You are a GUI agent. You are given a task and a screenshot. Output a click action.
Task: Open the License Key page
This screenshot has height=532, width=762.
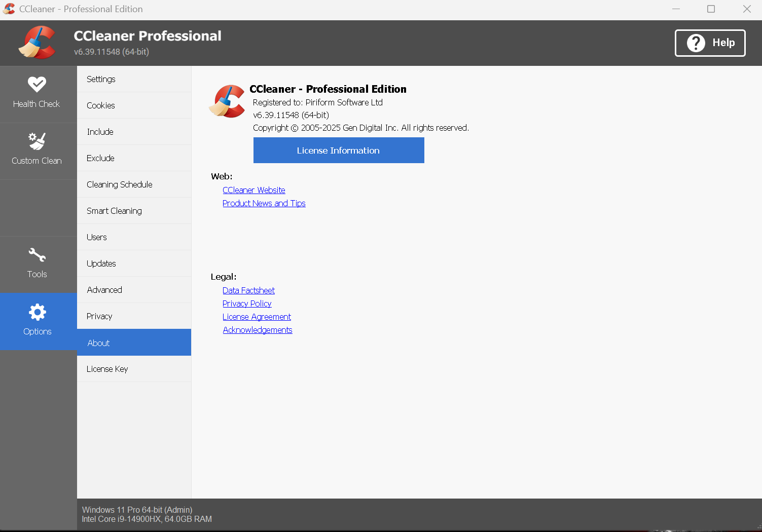[x=134, y=369]
